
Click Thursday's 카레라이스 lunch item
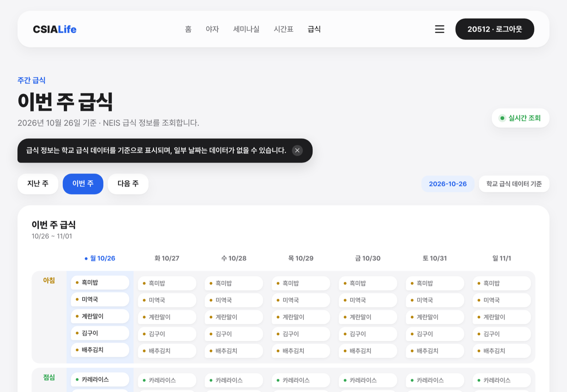(x=301, y=380)
